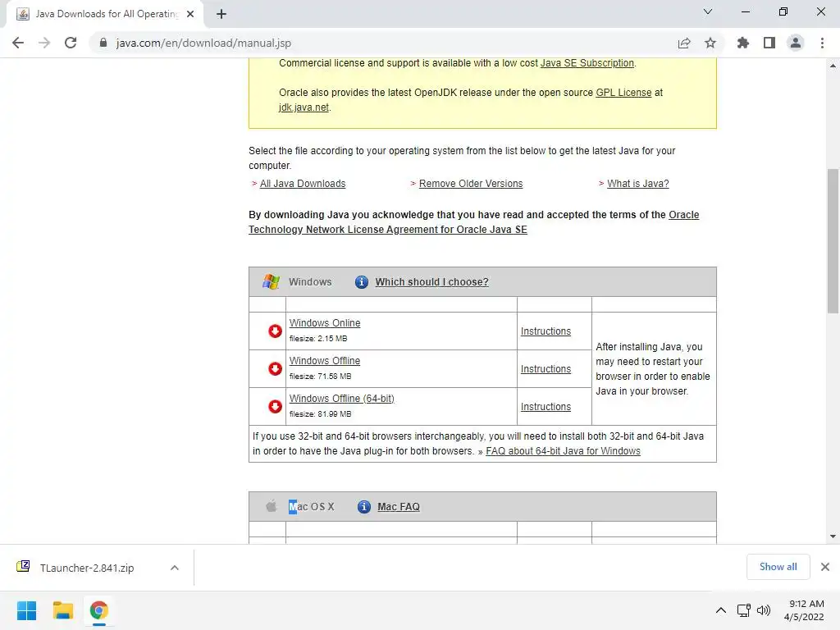Click the scrollbar up arrow
Viewport: 840px width, 630px height.
(x=833, y=66)
